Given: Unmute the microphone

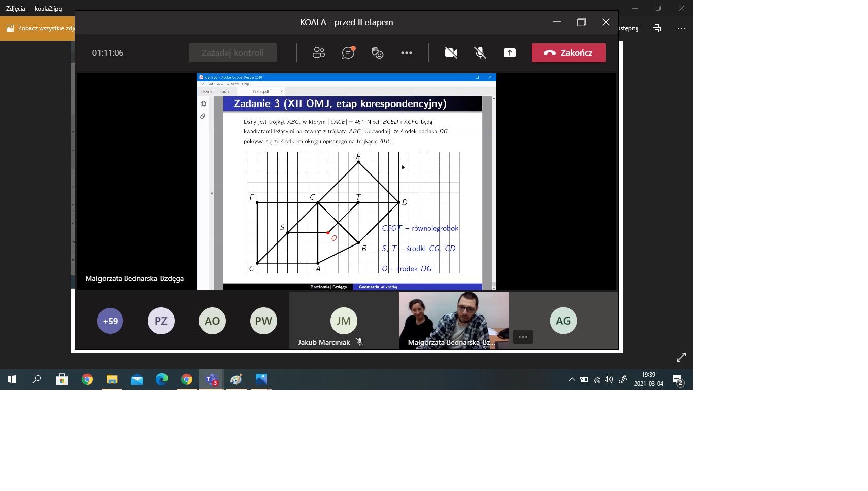Looking at the screenshot, I should (480, 53).
